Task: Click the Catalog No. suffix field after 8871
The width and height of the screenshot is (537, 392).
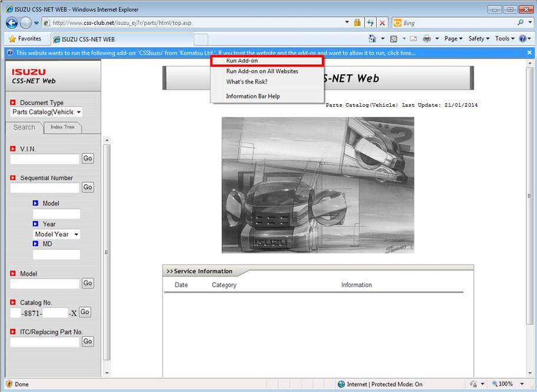Action: click(x=55, y=312)
